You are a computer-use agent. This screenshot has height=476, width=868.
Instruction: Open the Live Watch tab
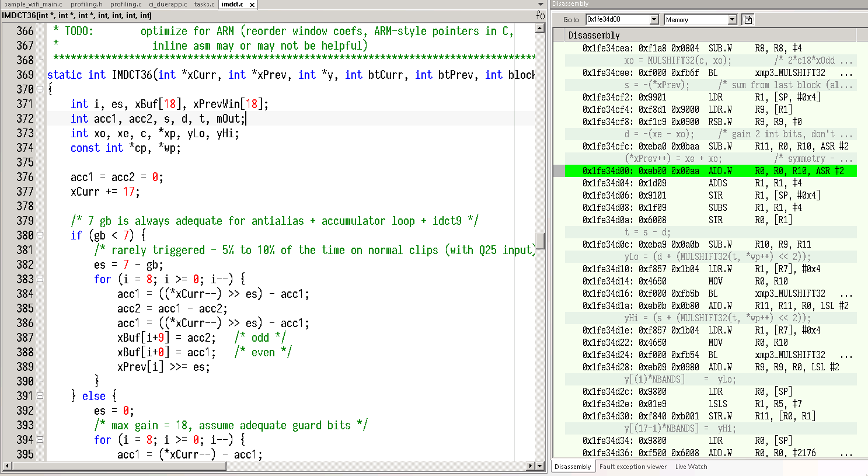coord(691,467)
